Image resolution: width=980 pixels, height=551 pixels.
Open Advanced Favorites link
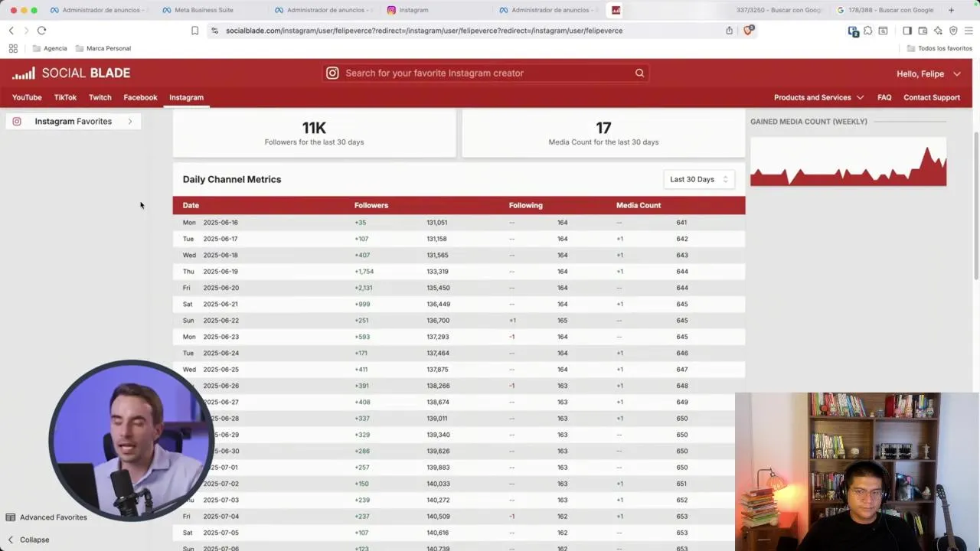54,517
